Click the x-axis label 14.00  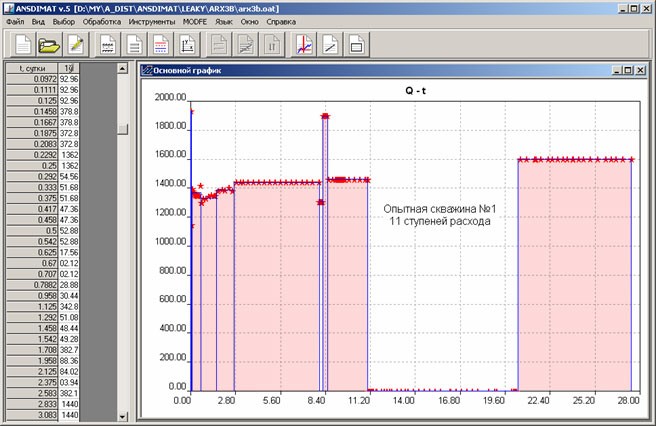(x=403, y=400)
